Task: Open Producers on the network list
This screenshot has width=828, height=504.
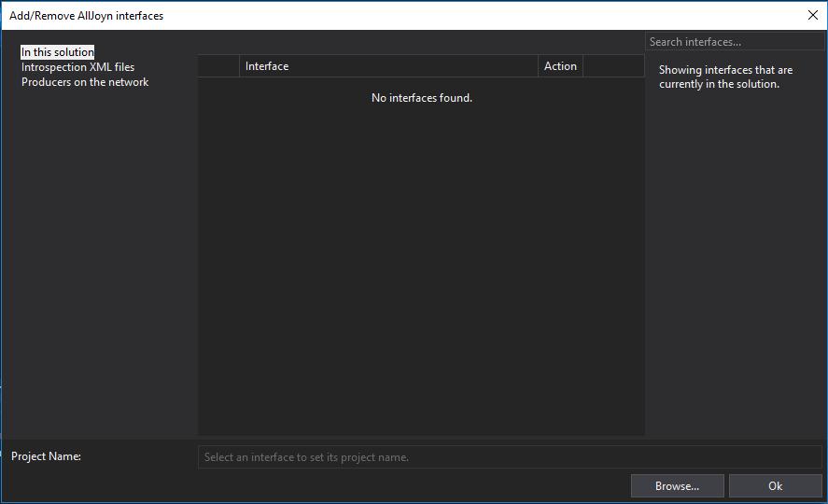Action: click(x=85, y=82)
